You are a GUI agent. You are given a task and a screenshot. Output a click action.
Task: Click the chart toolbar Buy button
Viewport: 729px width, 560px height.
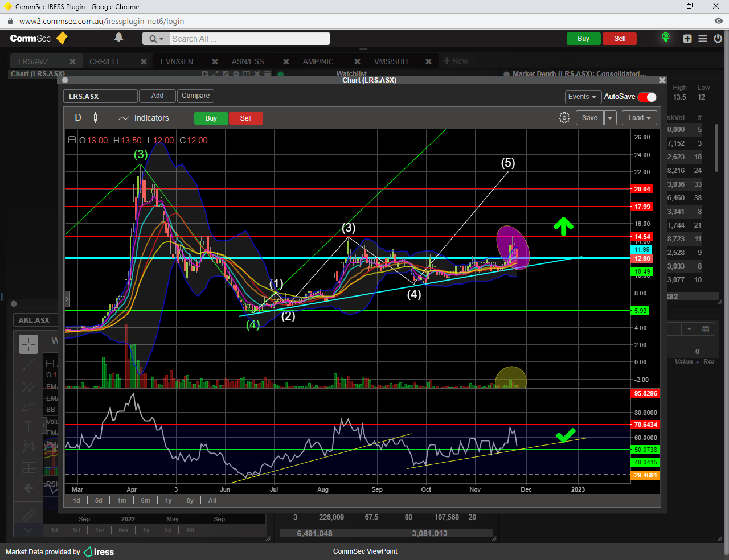click(x=211, y=118)
